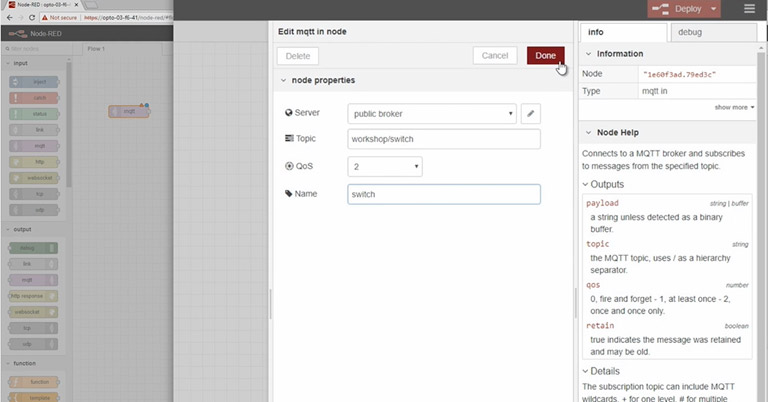Open the hamburger main menu

click(x=749, y=9)
